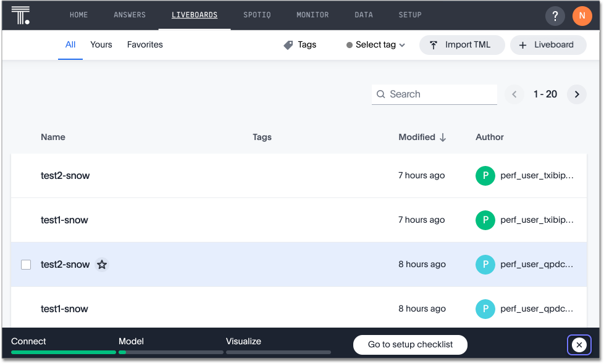Image resolution: width=604 pixels, height=364 pixels.
Task: Click the Import TML button
Action: [x=461, y=45]
